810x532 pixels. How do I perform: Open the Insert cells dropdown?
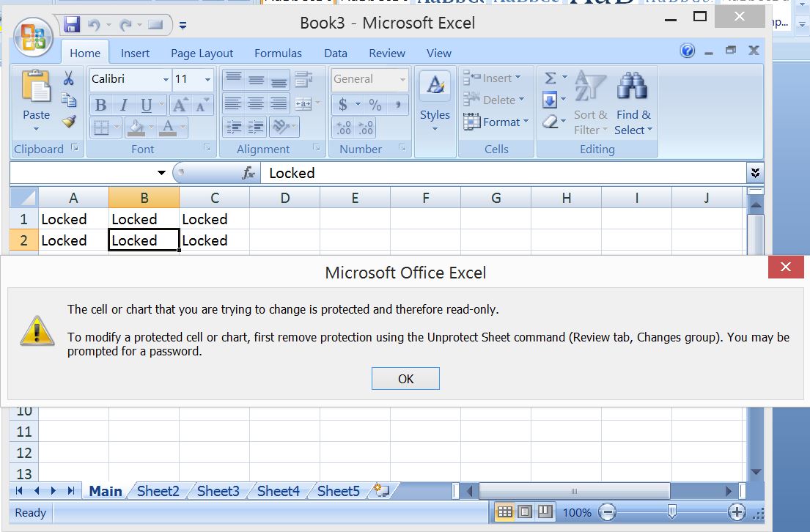(519, 78)
